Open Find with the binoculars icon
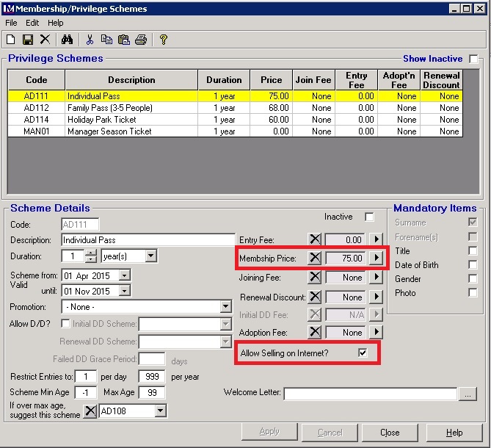Viewport: 491px width, 448px height. [x=67, y=40]
